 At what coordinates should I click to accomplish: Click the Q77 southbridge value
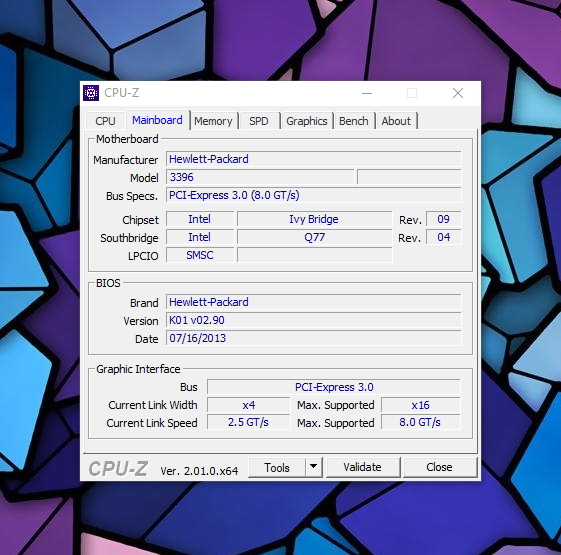pyautogui.click(x=314, y=237)
